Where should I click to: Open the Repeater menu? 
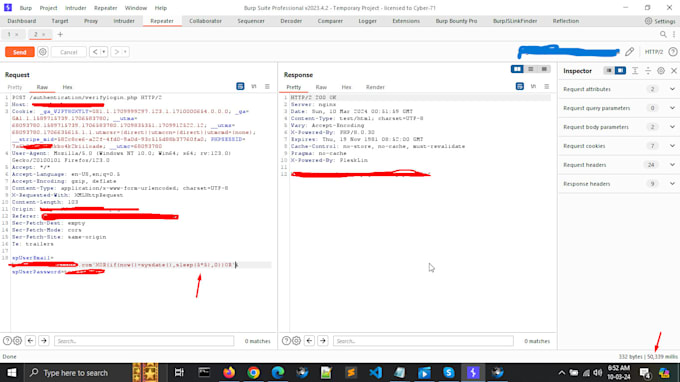(105, 8)
